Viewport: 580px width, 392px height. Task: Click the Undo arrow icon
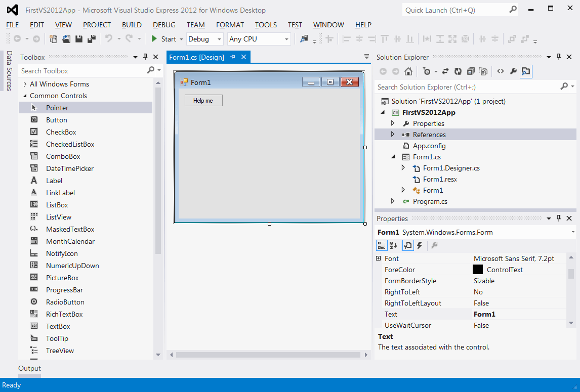pyautogui.click(x=109, y=38)
